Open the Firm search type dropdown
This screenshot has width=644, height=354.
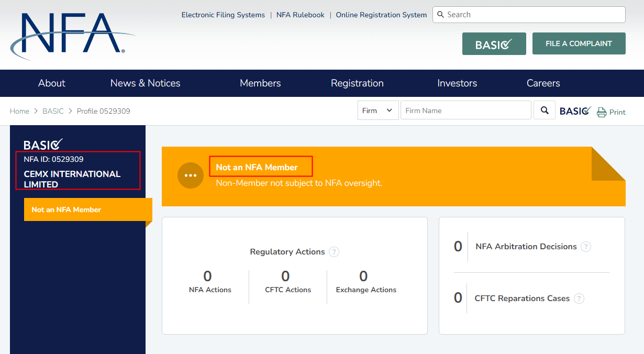378,110
